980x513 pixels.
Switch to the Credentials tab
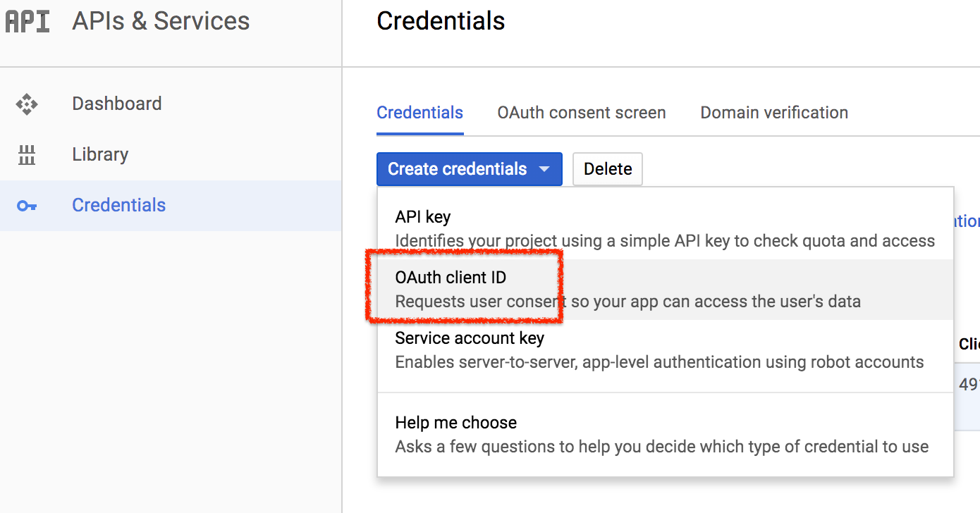[420, 113]
